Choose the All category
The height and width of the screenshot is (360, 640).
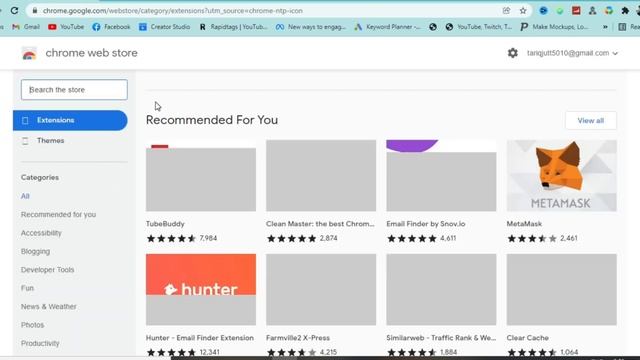click(25, 196)
